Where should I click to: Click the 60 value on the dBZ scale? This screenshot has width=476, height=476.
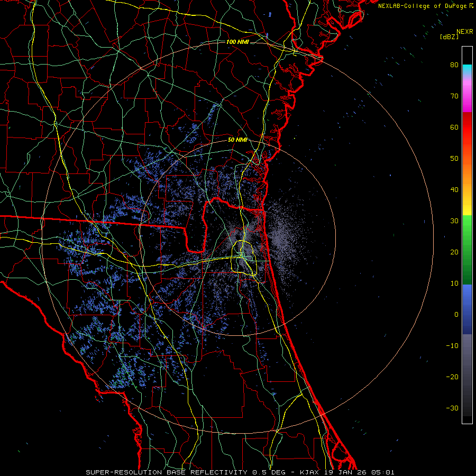[454, 127]
